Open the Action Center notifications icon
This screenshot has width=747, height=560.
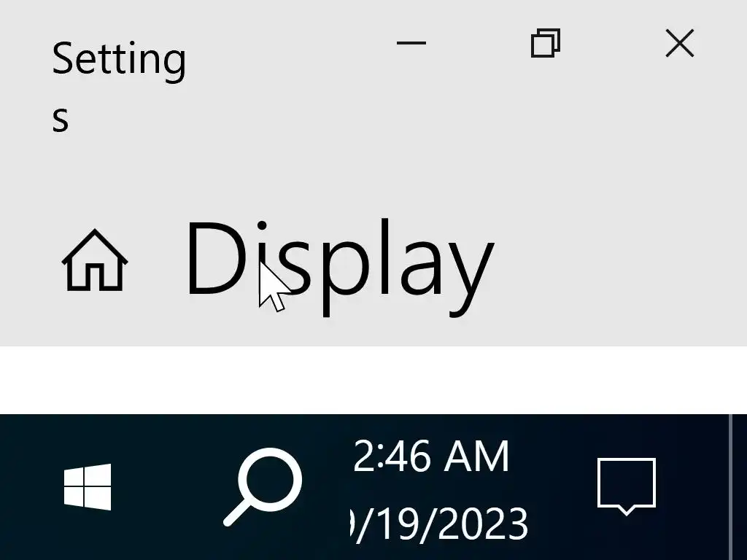click(x=627, y=486)
